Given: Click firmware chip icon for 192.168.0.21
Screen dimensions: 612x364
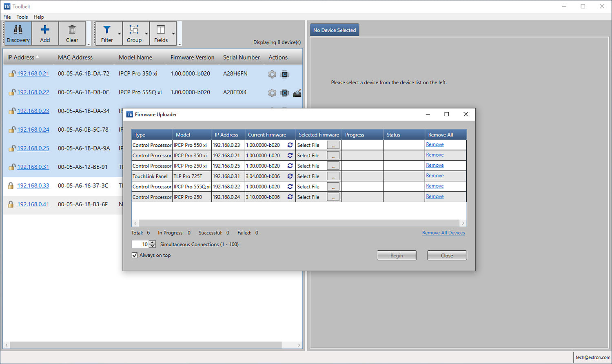Looking at the screenshot, I should pos(285,74).
